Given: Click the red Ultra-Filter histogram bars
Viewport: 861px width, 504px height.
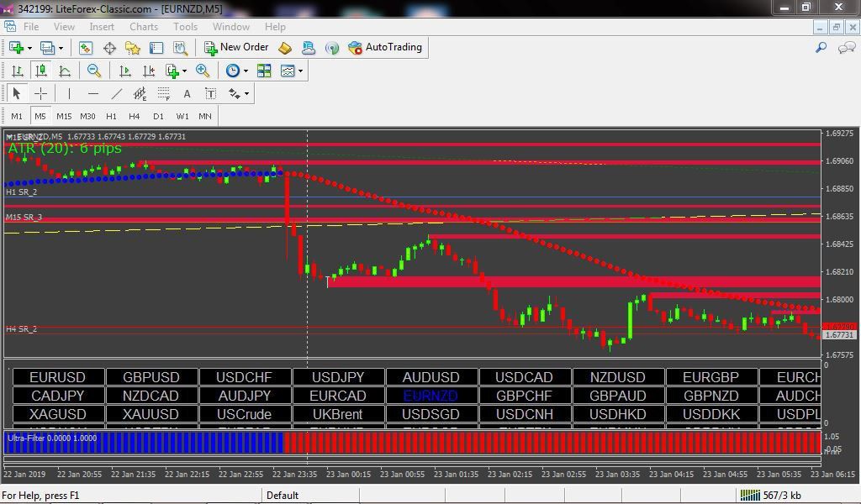Looking at the screenshot, I should click(x=552, y=443).
